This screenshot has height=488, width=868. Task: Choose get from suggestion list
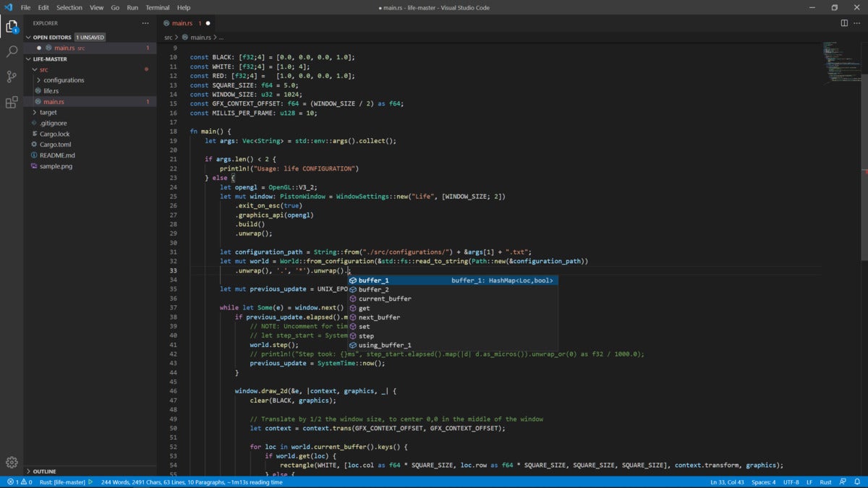[452, 308]
